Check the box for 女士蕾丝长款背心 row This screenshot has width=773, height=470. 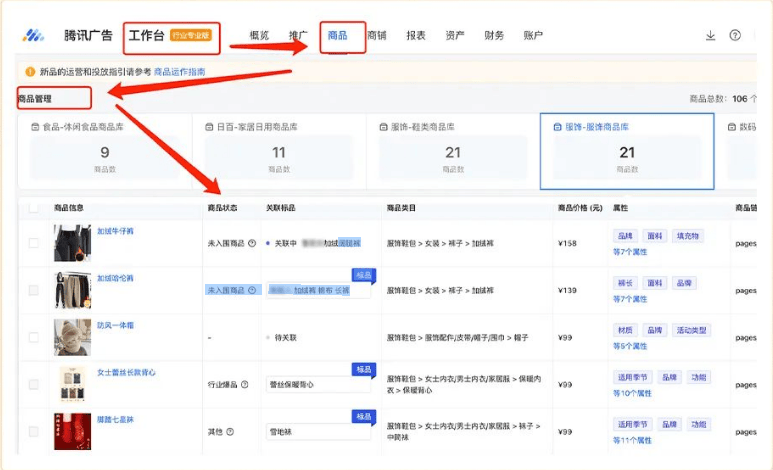(34, 384)
